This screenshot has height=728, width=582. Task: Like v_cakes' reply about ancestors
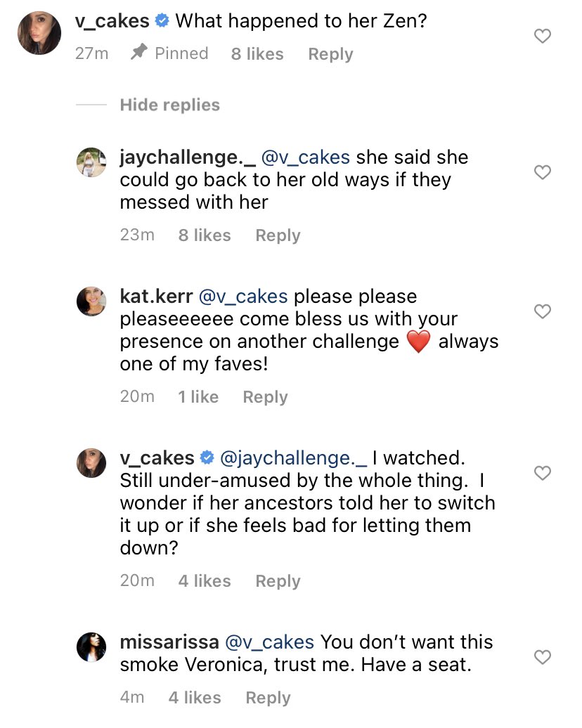[542, 473]
